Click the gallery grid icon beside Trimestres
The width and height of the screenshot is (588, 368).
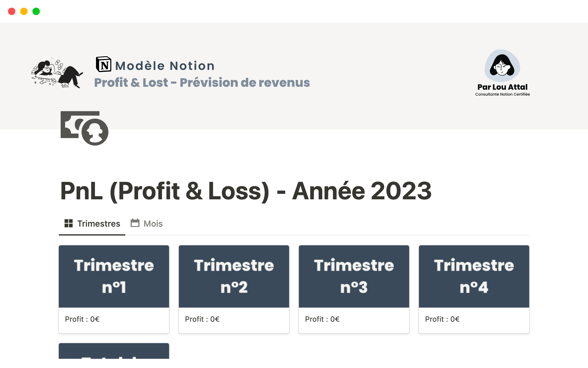click(69, 223)
